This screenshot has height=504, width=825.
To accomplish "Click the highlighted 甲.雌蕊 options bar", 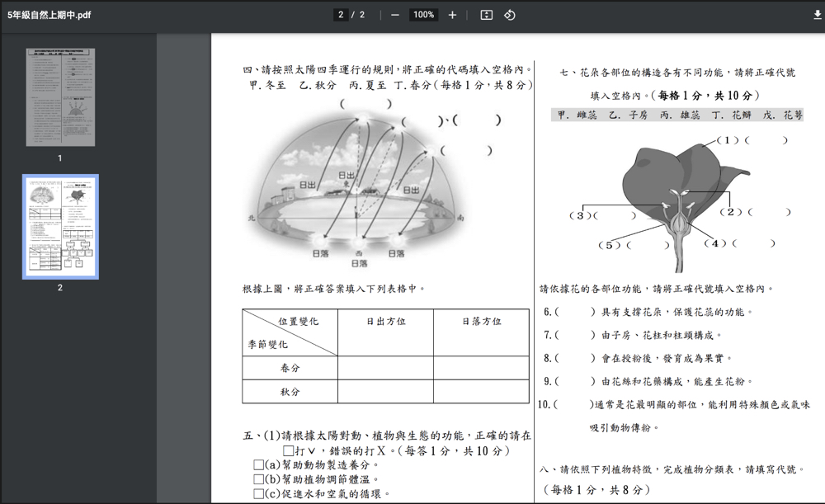I will (677, 115).
